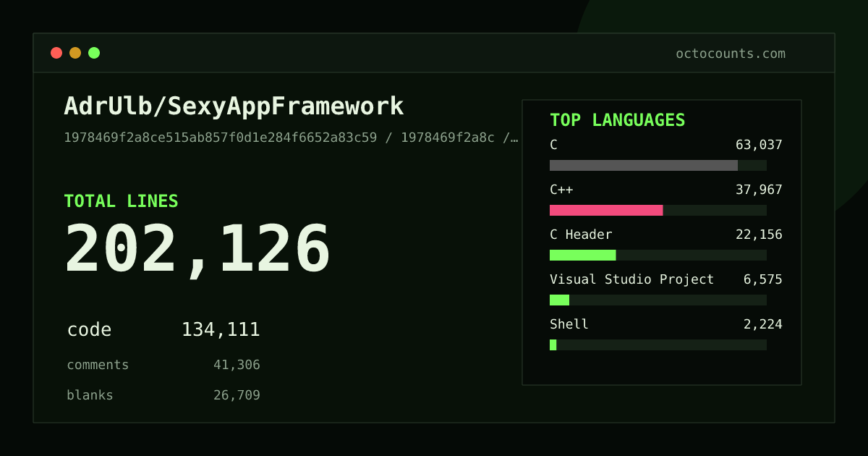The image size is (868, 456).
Task: Click the 41,306 comments value
Action: pyautogui.click(x=237, y=365)
